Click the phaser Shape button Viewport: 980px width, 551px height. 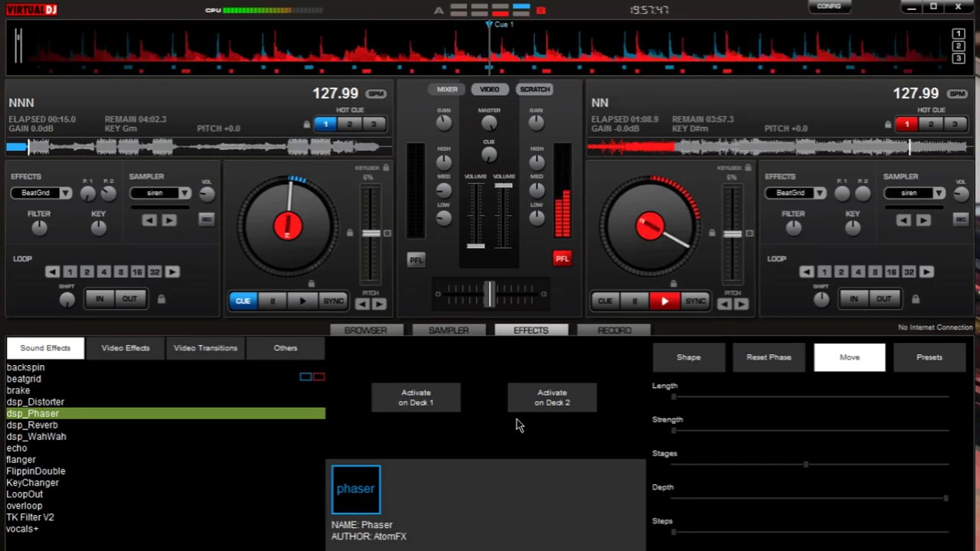click(x=688, y=357)
